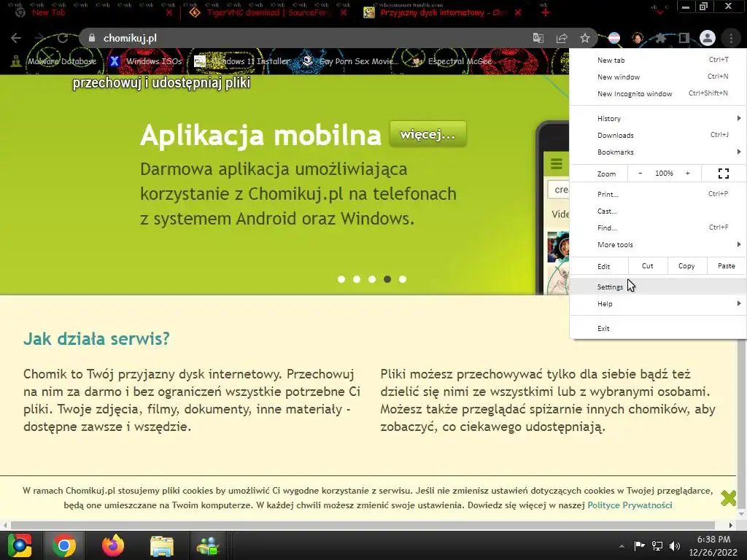Switch to Chrome in the taskbar
This screenshot has width=747, height=560.
click(x=64, y=545)
